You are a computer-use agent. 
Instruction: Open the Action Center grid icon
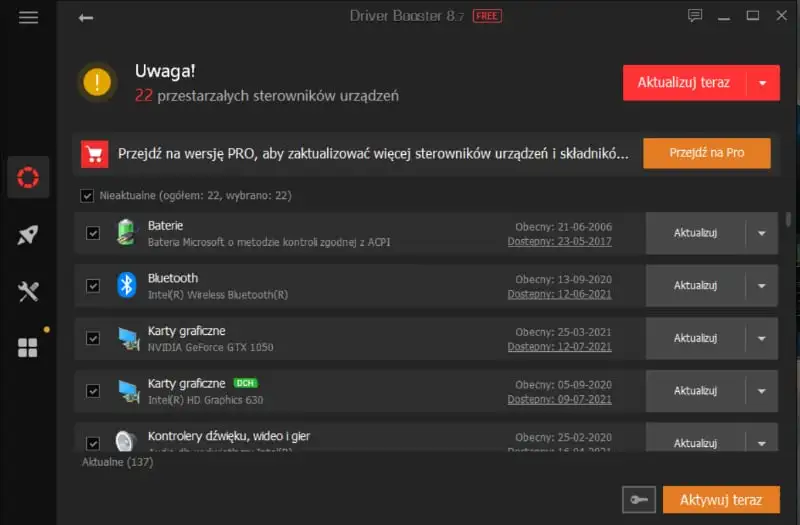click(x=28, y=348)
